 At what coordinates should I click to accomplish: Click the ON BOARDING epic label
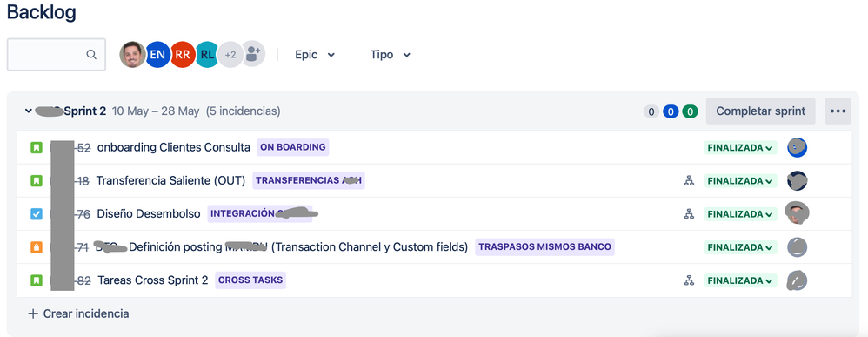[x=293, y=147]
